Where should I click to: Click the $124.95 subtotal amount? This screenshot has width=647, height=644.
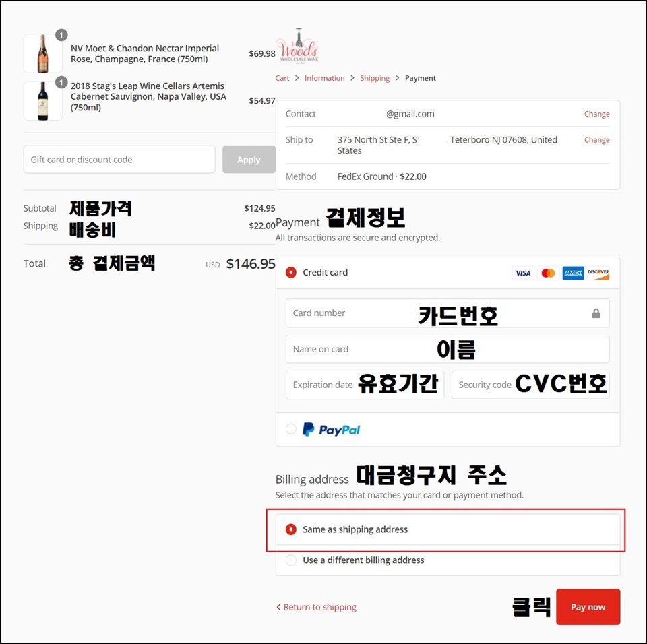(259, 208)
